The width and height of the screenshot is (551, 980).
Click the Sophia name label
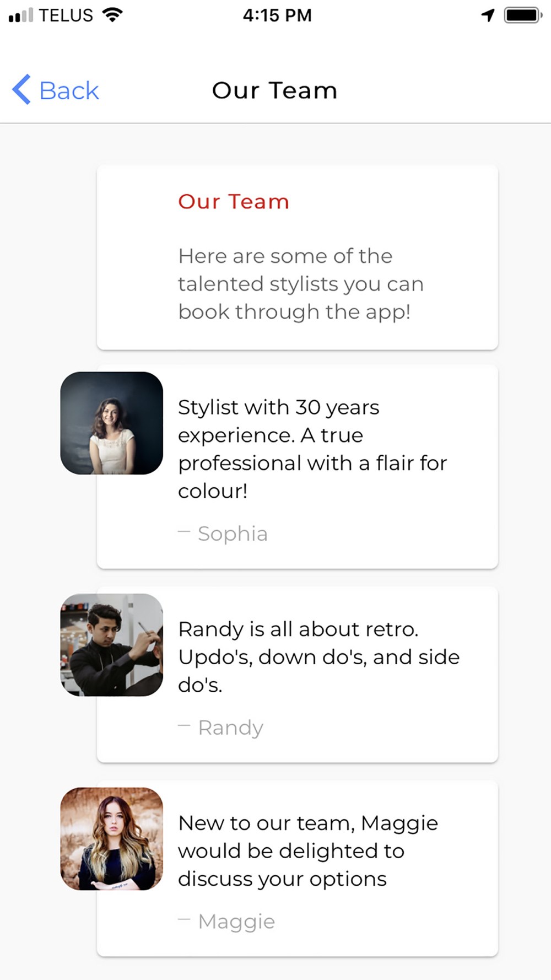click(233, 534)
